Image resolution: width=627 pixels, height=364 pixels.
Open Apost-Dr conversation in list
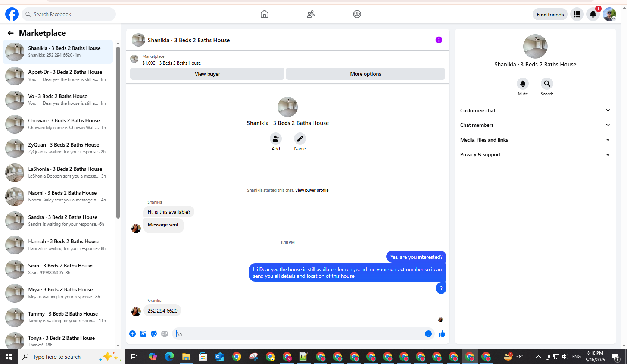[58, 76]
